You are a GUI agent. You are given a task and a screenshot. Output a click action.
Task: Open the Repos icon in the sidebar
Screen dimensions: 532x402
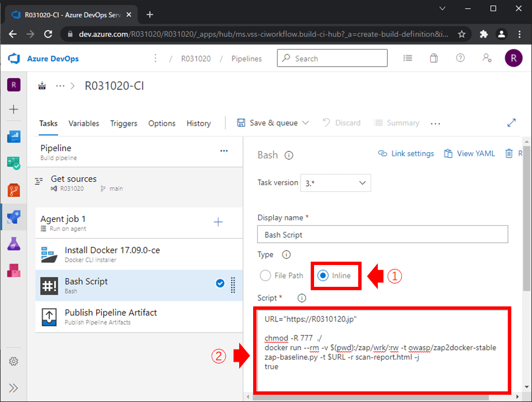click(14, 190)
